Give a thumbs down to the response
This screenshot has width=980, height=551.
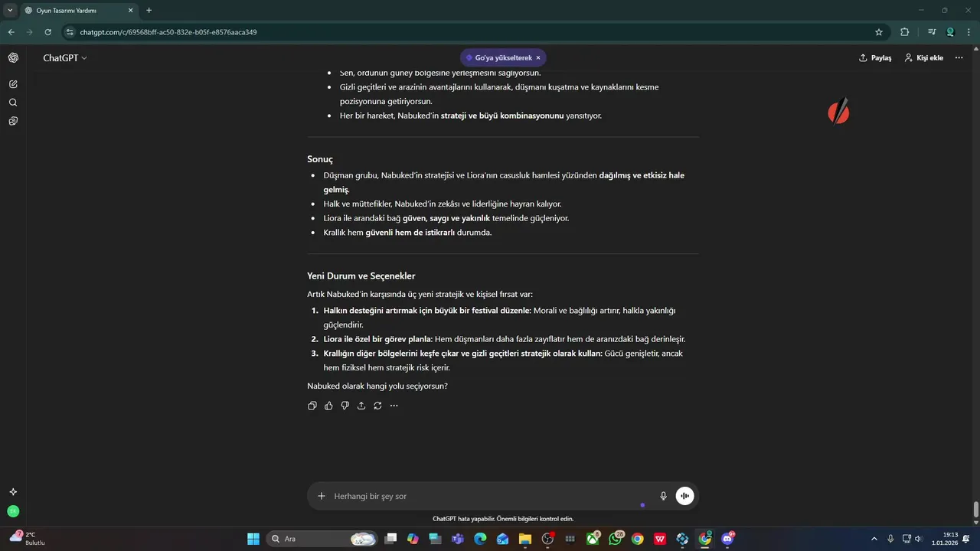pos(345,406)
